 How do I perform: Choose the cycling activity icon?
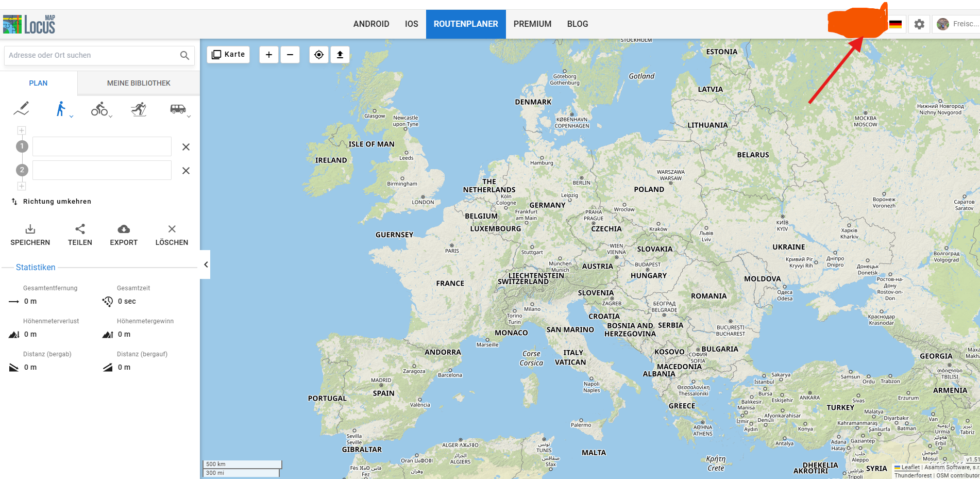tap(99, 109)
